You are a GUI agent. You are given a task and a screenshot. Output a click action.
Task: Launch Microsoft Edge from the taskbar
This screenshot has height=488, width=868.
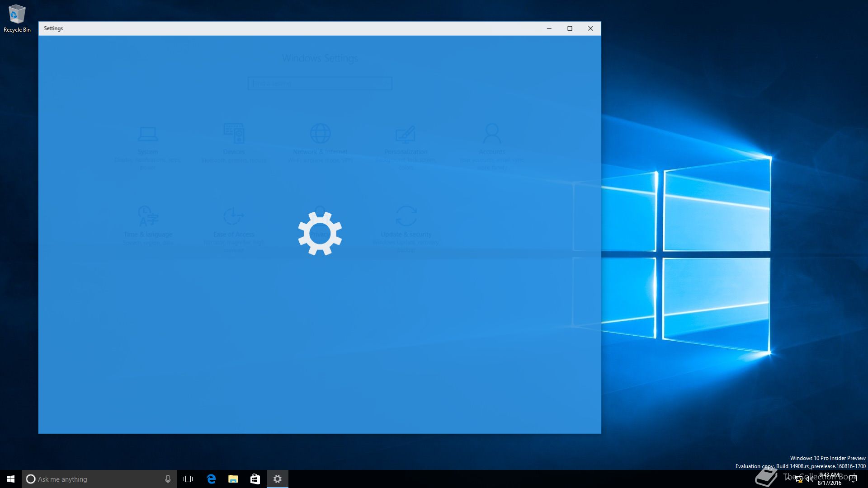click(x=211, y=479)
